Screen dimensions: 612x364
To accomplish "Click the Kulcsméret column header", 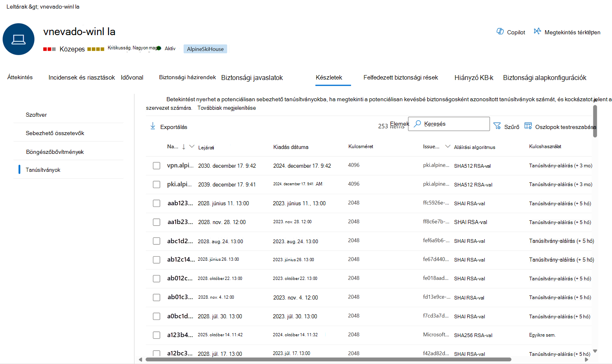I will (x=361, y=146).
